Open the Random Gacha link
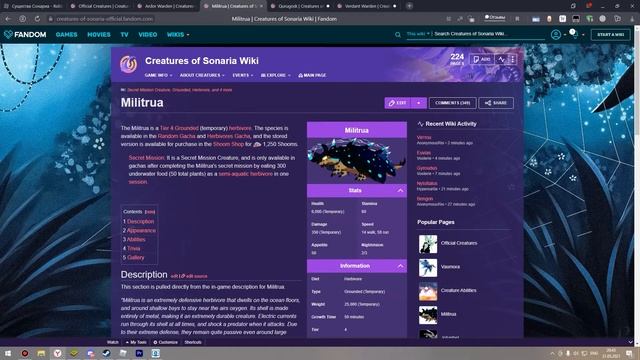 click(x=176, y=136)
